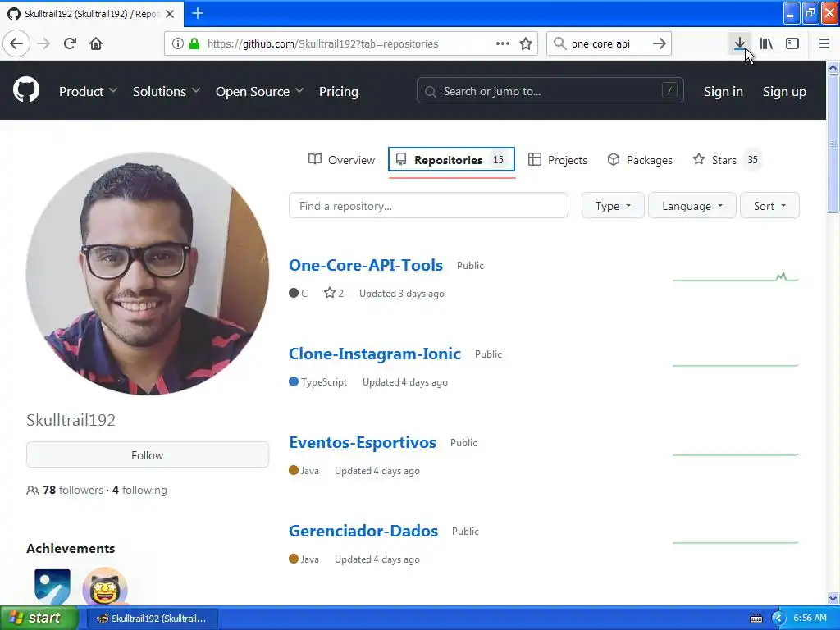The width and height of the screenshot is (840, 630).
Task: View the 78 followers list
Action: [73, 491]
